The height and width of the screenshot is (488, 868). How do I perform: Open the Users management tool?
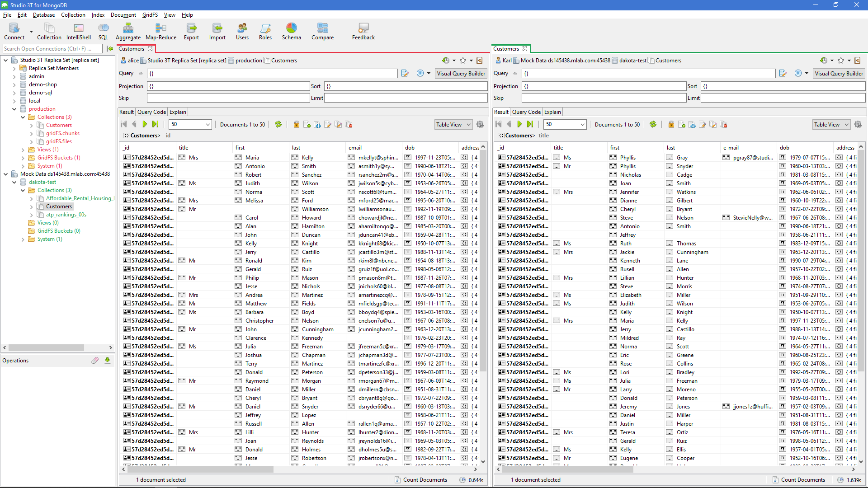pyautogui.click(x=242, y=31)
